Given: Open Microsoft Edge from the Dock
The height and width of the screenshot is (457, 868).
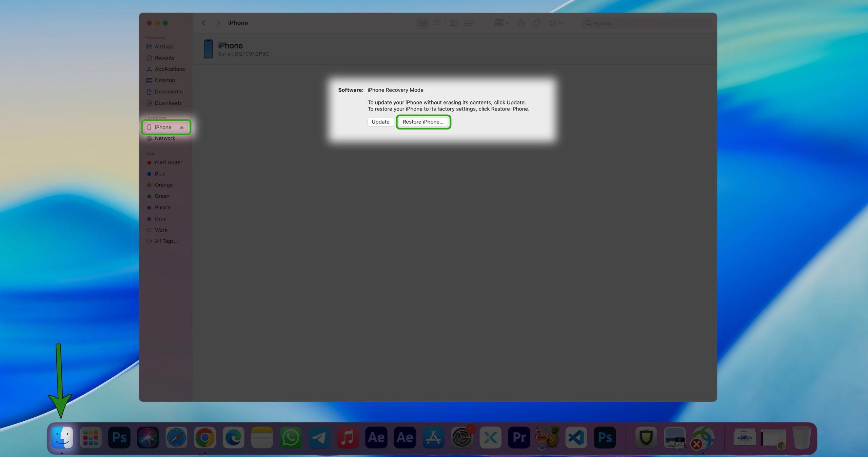Looking at the screenshot, I should coord(233,437).
